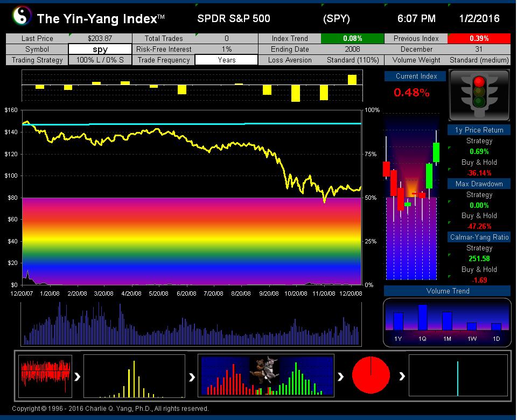
Task: Click the green Index Trend 0.08% cell
Action: [x=352, y=38]
